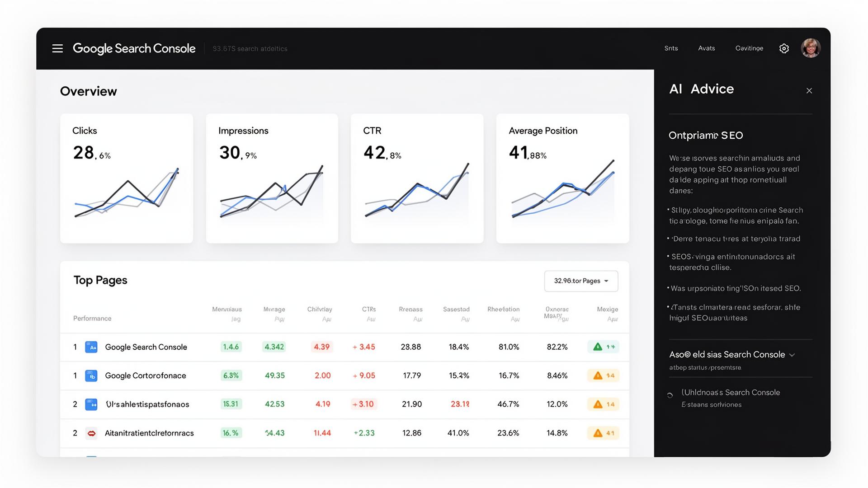Image resolution: width=868 pixels, height=488 pixels.
Task: Click the +2.33 green value
Action: coord(364,433)
